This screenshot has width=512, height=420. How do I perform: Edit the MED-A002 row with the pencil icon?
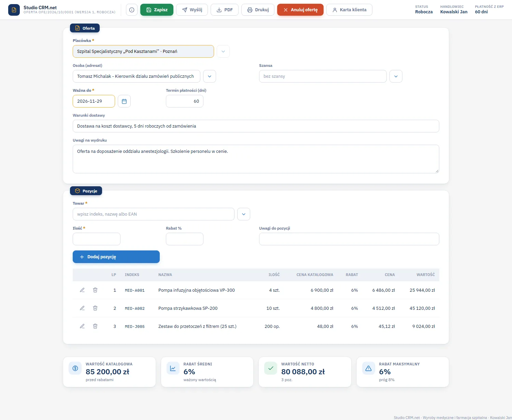point(82,308)
